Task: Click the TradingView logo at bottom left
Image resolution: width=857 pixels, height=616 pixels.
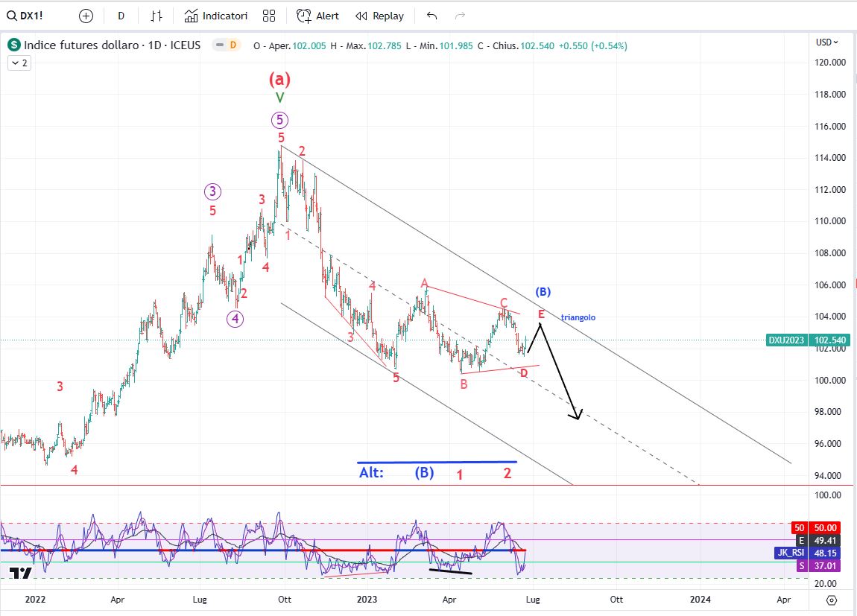Action: tap(20, 574)
